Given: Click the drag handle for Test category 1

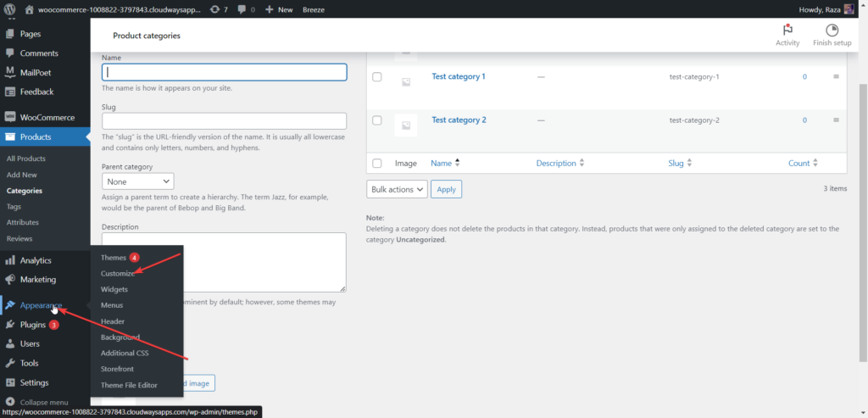Looking at the screenshot, I should [x=836, y=77].
